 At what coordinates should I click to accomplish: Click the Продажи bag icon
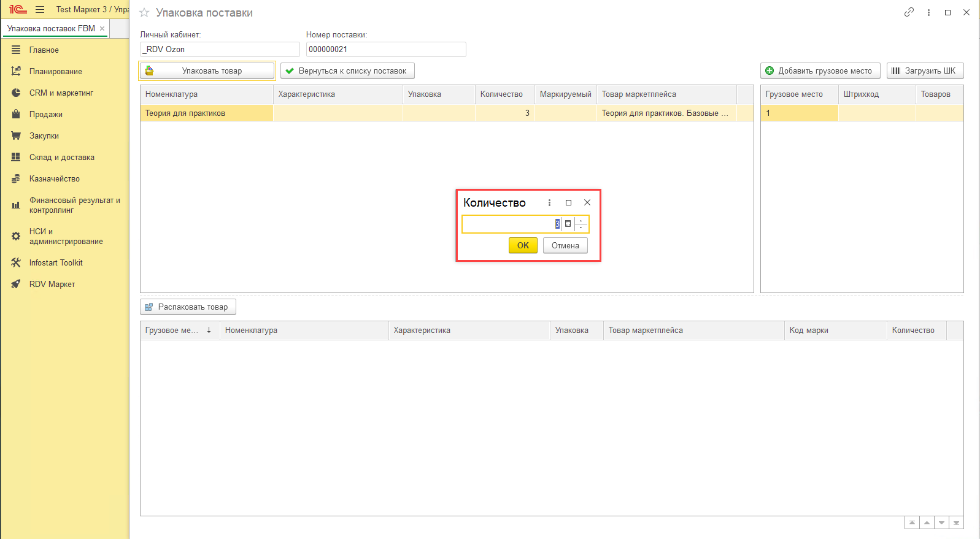[x=16, y=114]
